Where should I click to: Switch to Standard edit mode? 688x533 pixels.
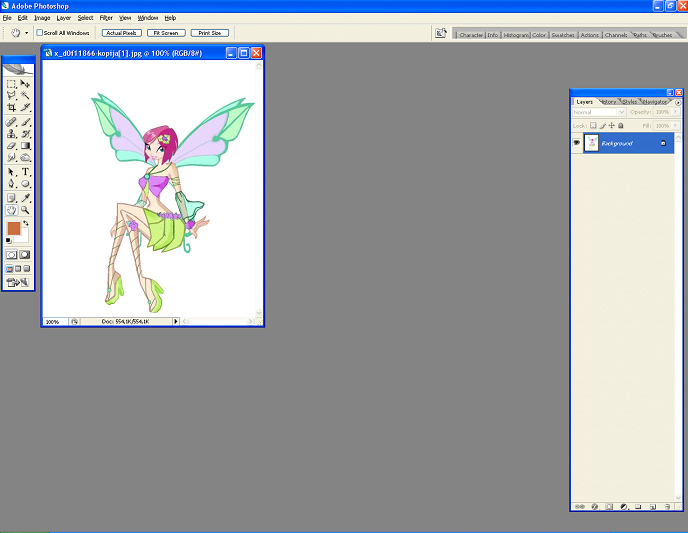pyautogui.click(x=11, y=255)
